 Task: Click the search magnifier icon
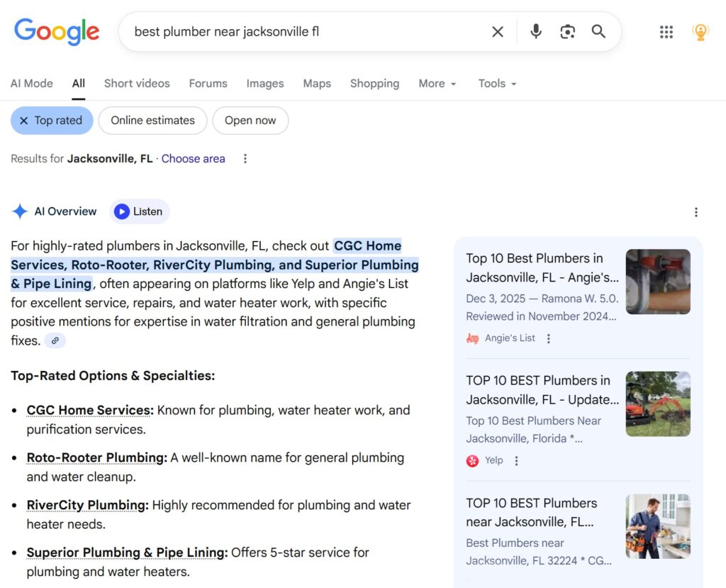pos(598,31)
